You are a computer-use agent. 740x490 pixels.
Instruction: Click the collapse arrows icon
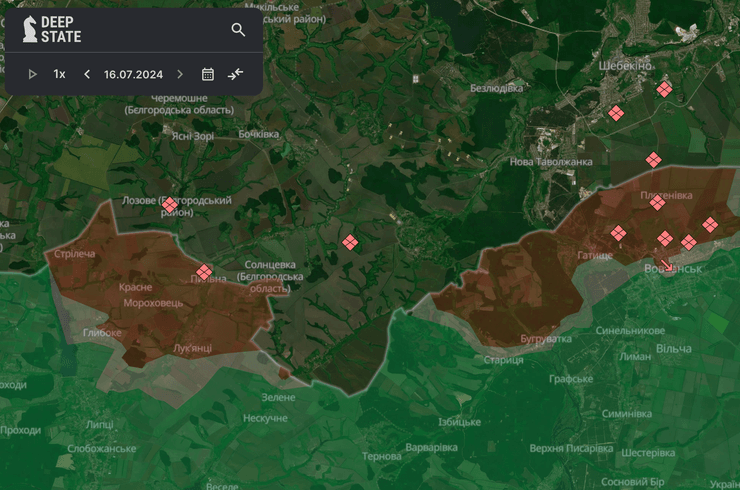pyautogui.click(x=235, y=74)
